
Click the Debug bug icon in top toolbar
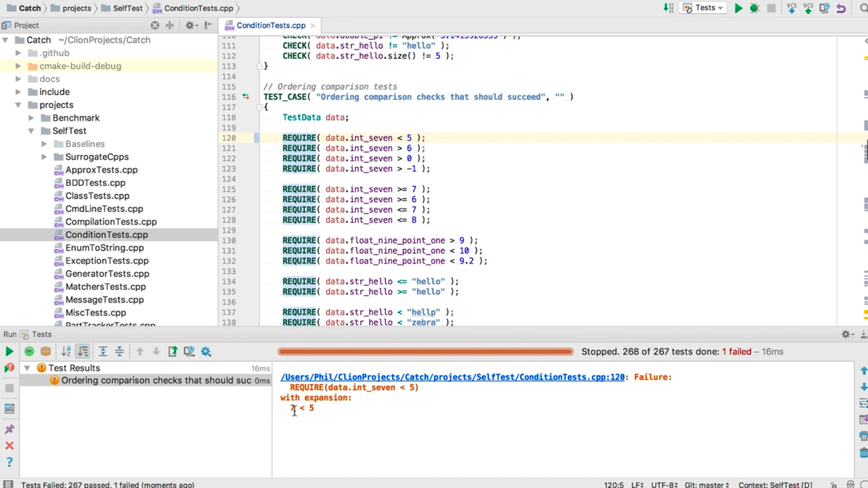pyautogui.click(x=754, y=8)
